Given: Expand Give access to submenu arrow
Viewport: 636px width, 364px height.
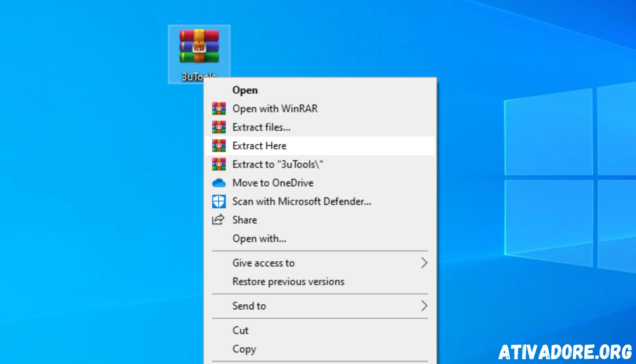Looking at the screenshot, I should pos(424,263).
